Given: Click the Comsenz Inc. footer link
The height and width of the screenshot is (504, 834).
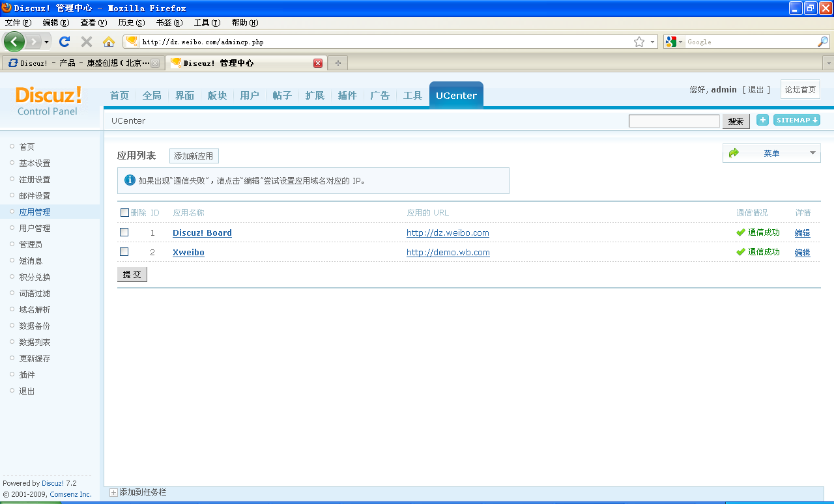Looking at the screenshot, I should (70, 494).
